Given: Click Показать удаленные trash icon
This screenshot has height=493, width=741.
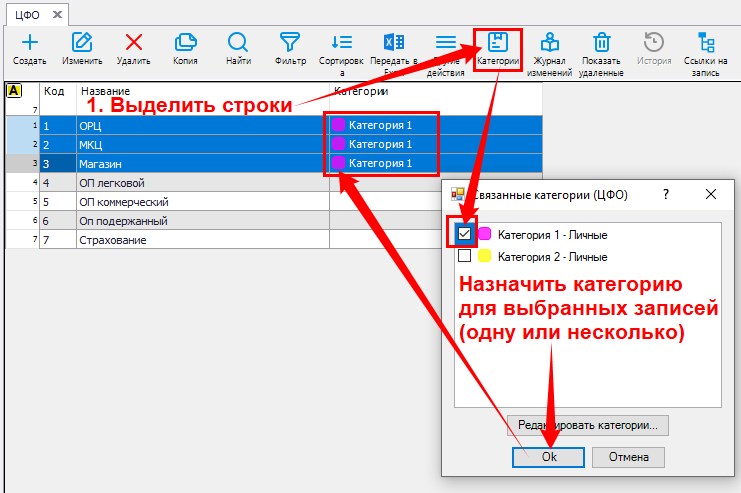Looking at the screenshot, I should (601, 43).
